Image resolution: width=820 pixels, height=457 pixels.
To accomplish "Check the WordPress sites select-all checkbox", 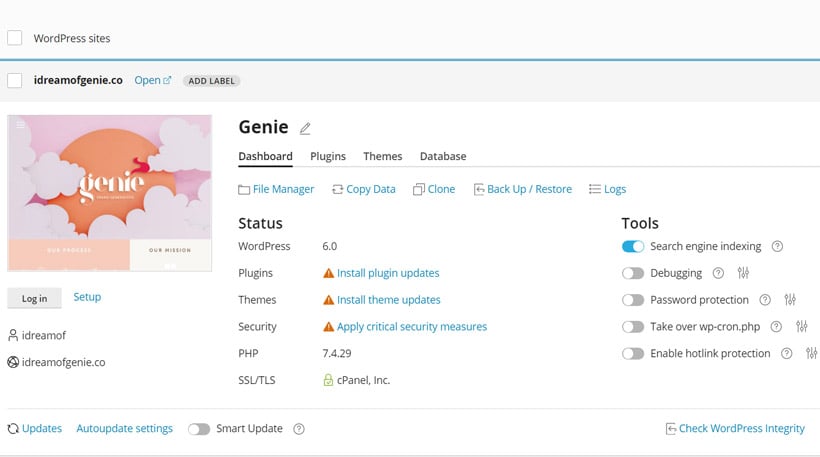I will (15, 38).
